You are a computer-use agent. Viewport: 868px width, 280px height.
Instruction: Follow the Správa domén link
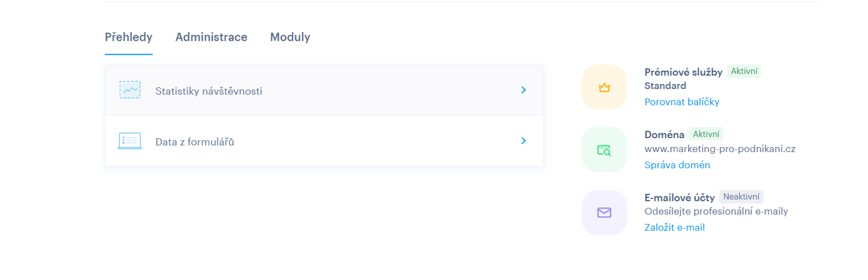click(677, 165)
